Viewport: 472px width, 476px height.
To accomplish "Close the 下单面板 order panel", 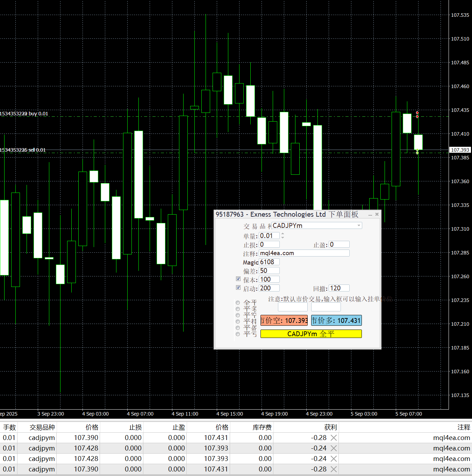I will pyautogui.click(x=377, y=214).
